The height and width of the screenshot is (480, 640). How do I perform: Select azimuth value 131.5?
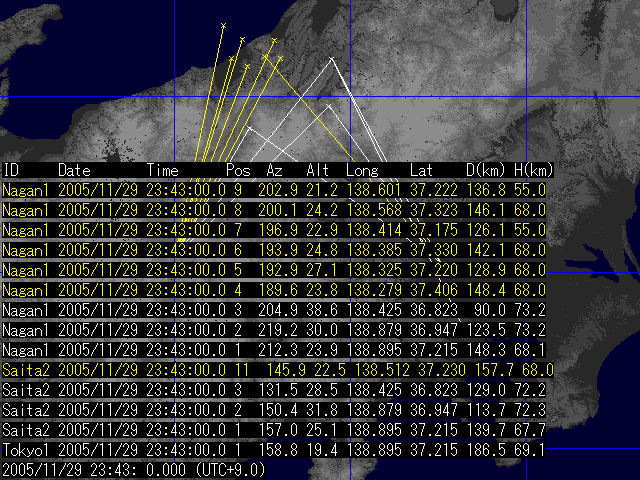click(278, 390)
